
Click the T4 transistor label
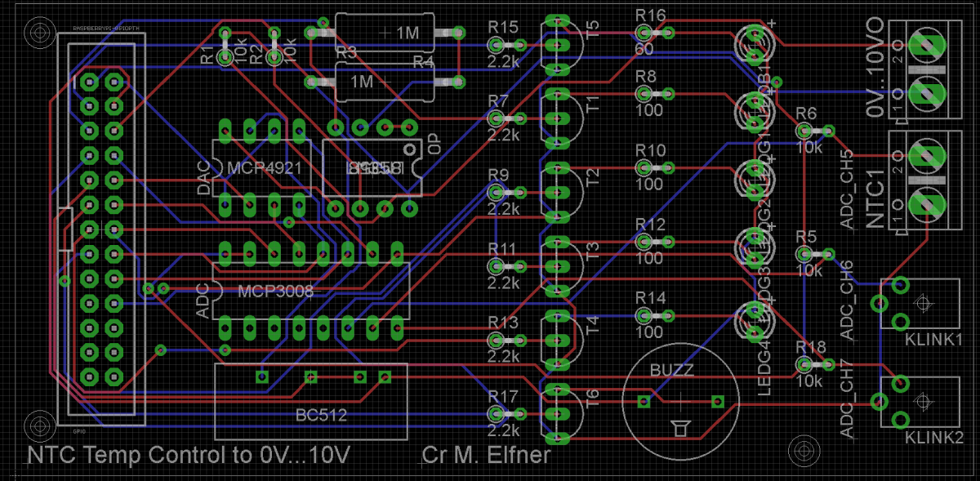(594, 325)
